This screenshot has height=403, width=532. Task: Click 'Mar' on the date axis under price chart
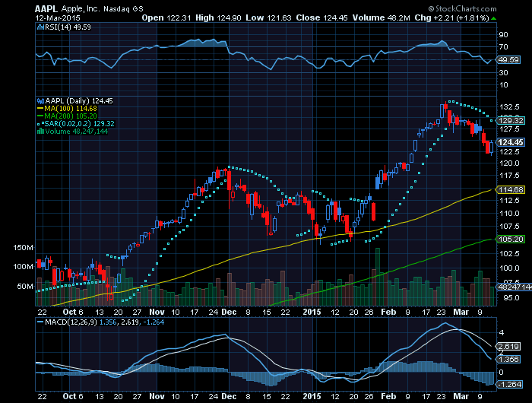tap(461, 312)
